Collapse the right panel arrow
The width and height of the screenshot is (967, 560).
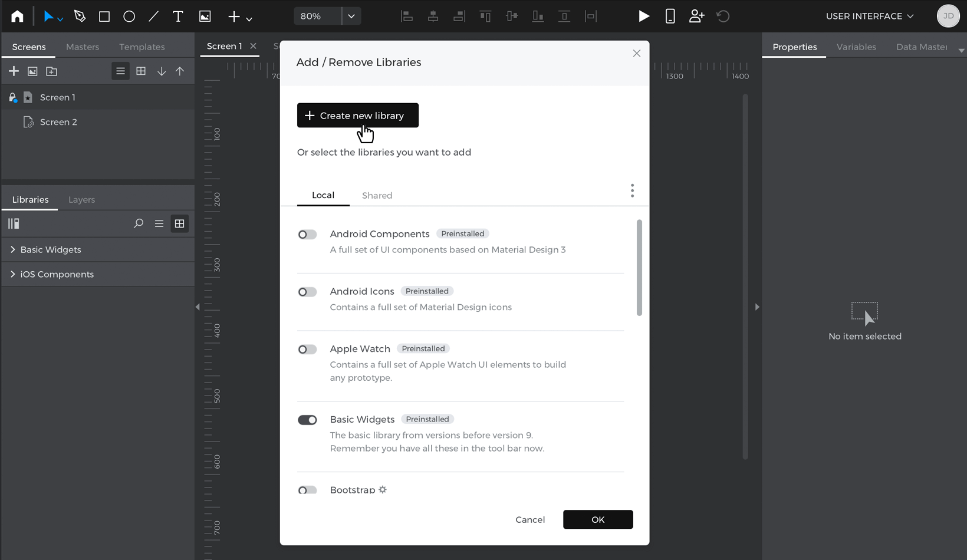coord(757,307)
